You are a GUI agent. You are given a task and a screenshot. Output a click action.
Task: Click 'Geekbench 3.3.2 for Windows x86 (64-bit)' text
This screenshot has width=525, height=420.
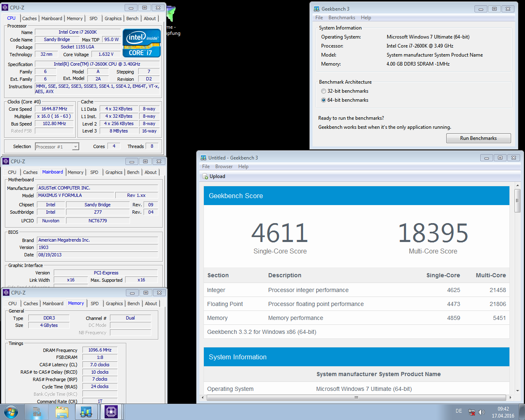pyautogui.click(x=262, y=332)
